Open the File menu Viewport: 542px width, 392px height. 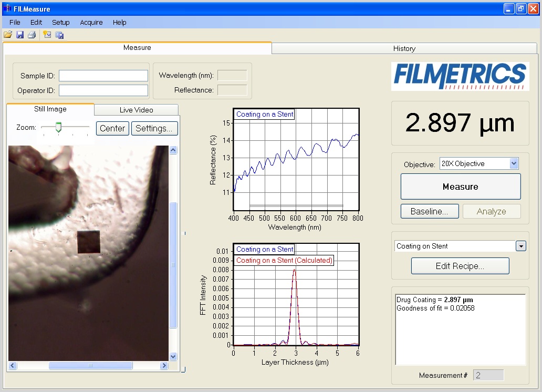tap(15, 23)
